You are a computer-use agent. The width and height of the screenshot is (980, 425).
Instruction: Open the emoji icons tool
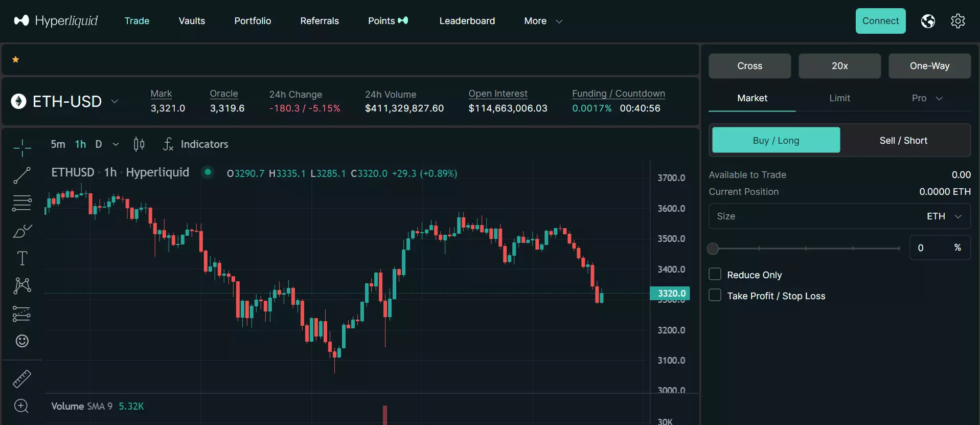(22, 341)
